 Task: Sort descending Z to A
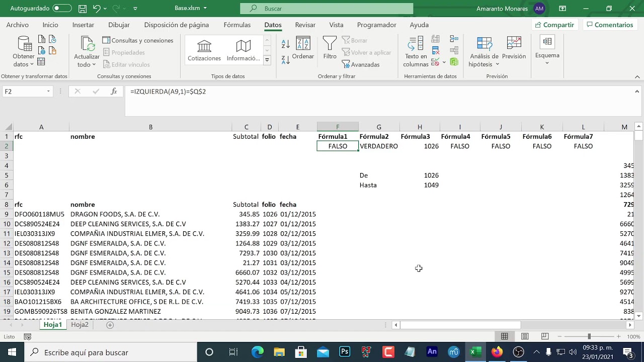(x=286, y=59)
